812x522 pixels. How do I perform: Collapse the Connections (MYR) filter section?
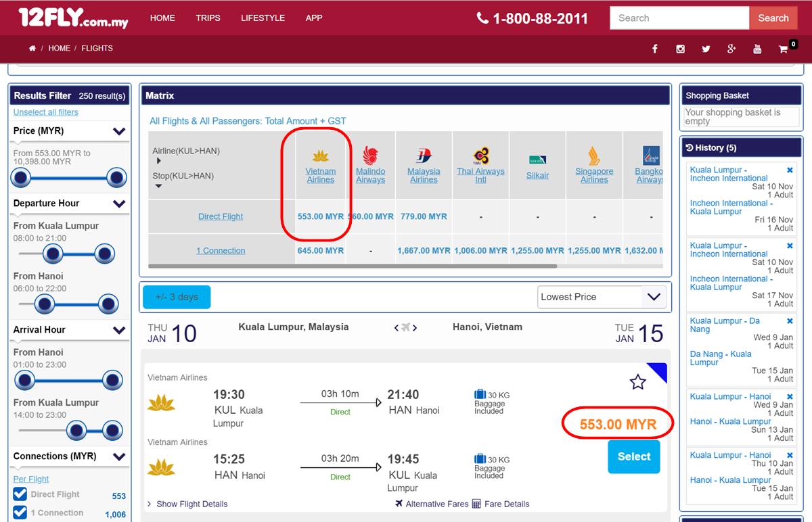point(119,456)
